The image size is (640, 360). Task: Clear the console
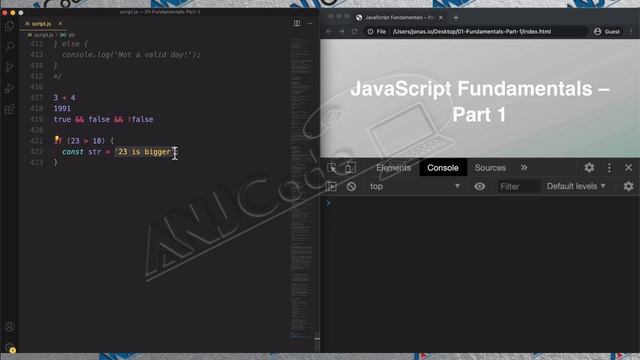(x=351, y=187)
